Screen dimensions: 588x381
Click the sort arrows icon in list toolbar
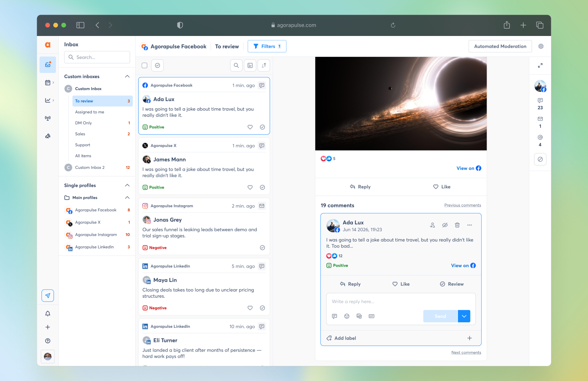[264, 65]
